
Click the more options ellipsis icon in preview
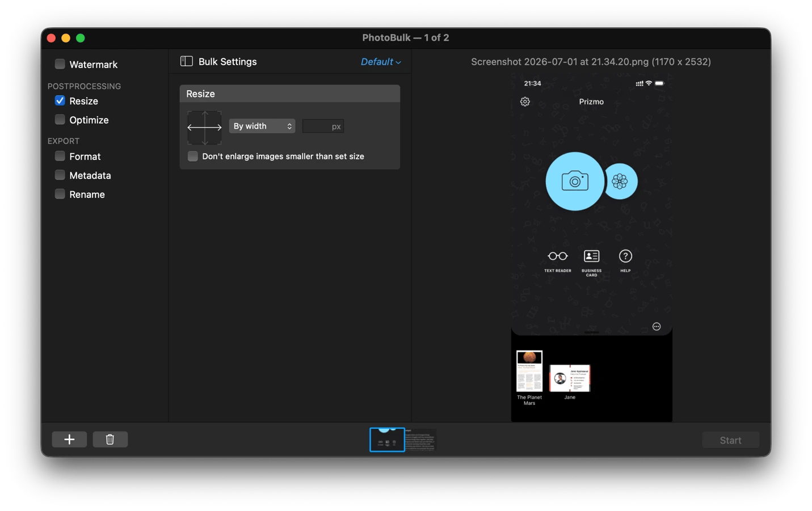click(657, 327)
